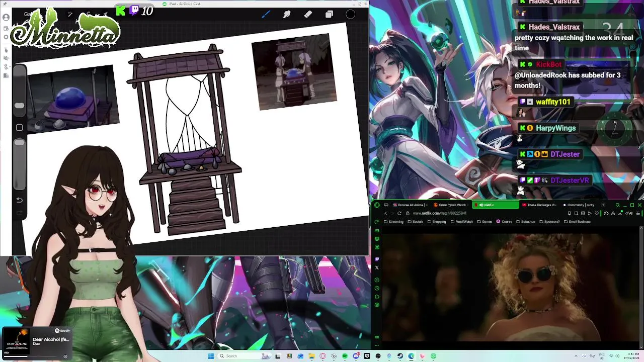Click the brush opacity slider handle
This screenshot has height=362, width=644.
[19, 143]
